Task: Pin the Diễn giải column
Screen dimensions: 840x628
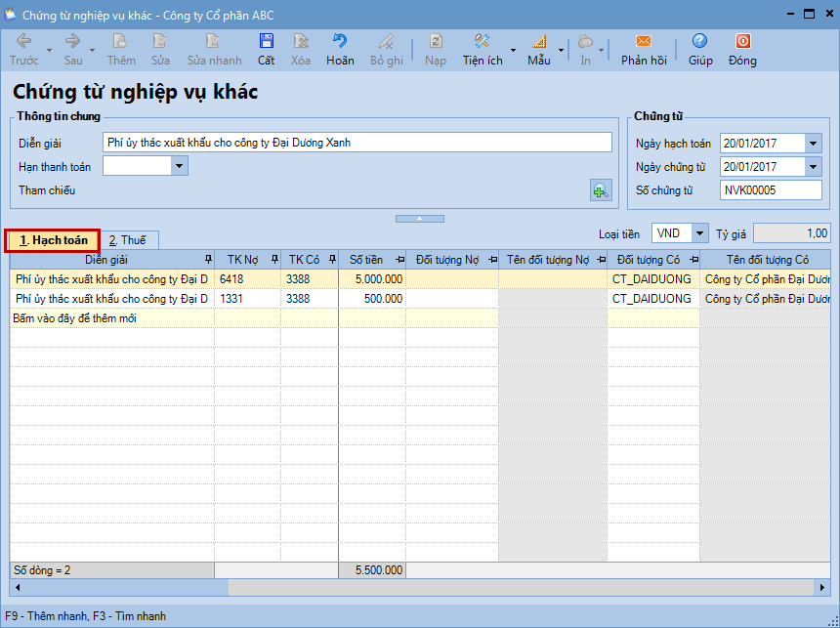Action: pos(207,260)
